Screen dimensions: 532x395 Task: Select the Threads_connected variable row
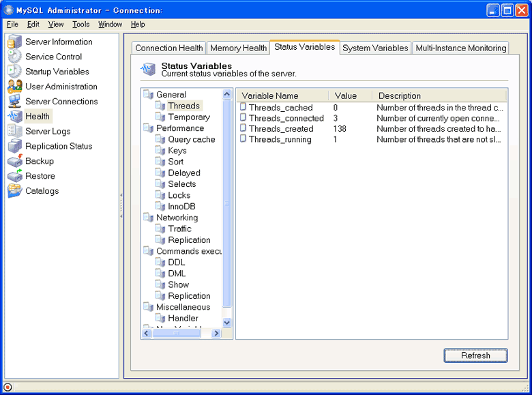point(286,118)
